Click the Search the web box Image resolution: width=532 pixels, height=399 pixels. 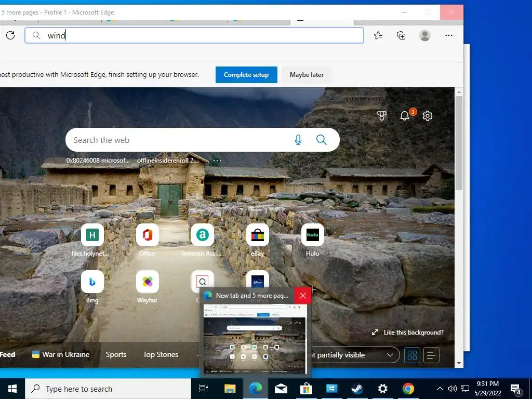(x=203, y=140)
